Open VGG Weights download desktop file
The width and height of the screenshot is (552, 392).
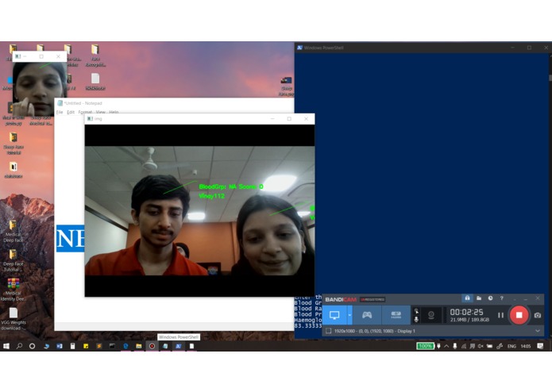click(x=13, y=319)
